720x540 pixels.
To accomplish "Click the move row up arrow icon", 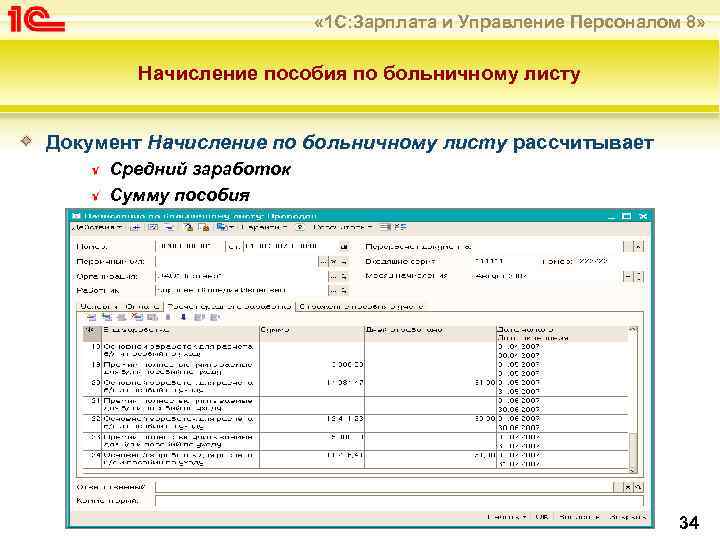I will (168, 317).
